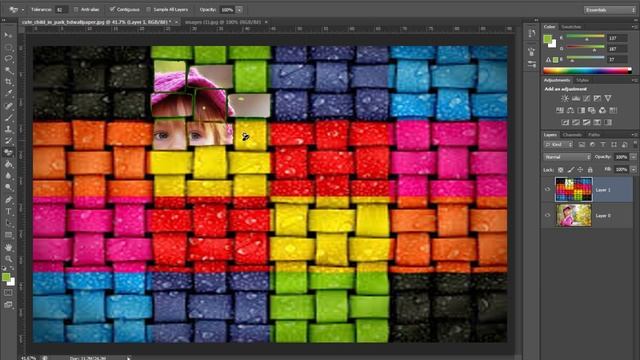The image size is (640, 360).
Task: Select the Healing Brush tool
Action: click(x=8, y=106)
